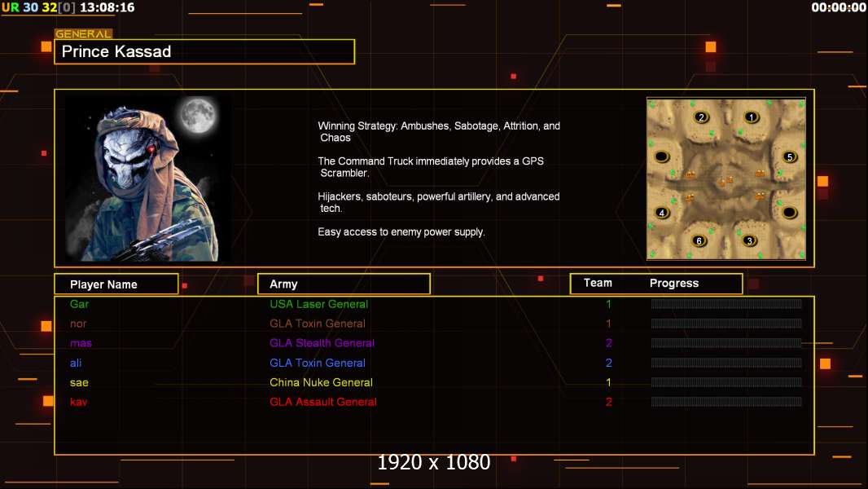Select player nor in the list
This screenshot has width=868, height=489.
point(78,324)
